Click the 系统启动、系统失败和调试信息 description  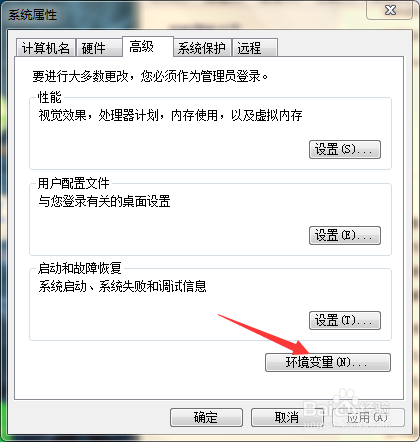122,286
